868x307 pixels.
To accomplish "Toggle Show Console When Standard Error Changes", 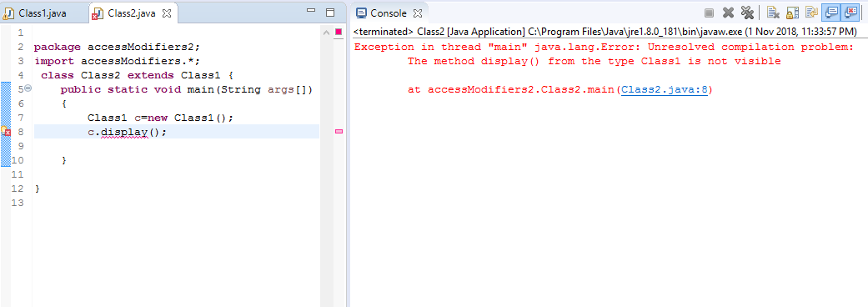I will coord(850,13).
